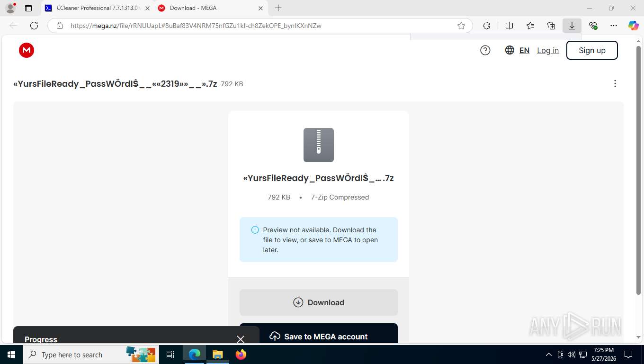Open the file options three-dot menu
The height and width of the screenshot is (364, 644).
tap(615, 83)
